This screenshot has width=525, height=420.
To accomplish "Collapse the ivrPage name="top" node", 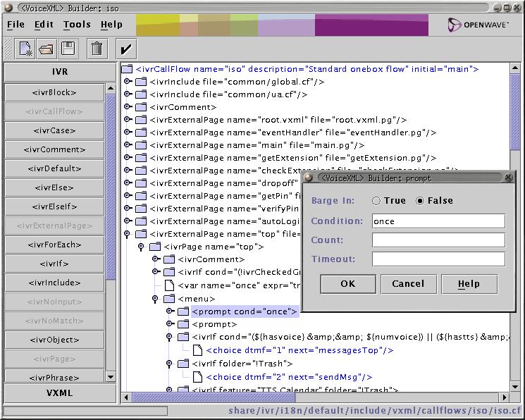I will coord(141,247).
